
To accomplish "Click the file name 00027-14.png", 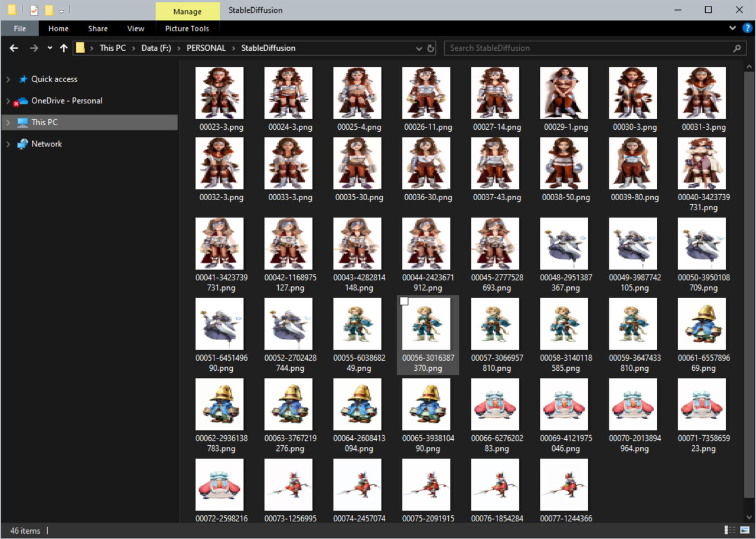I will [x=497, y=127].
